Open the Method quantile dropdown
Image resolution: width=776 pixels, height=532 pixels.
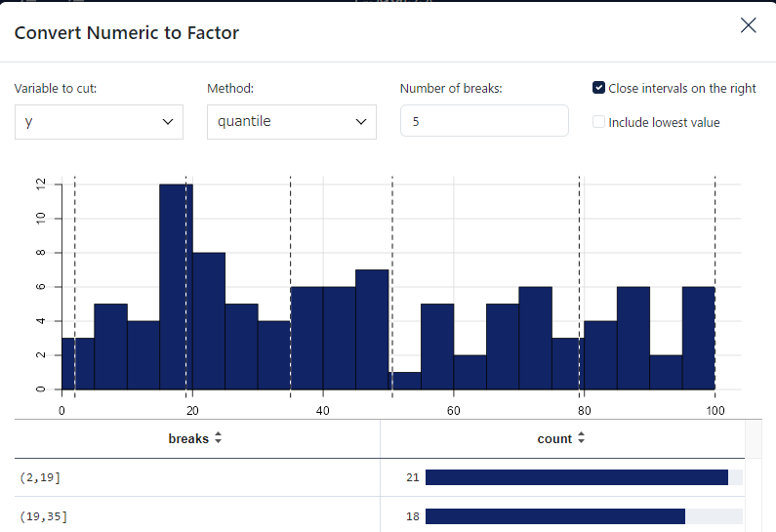(x=292, y=122)
